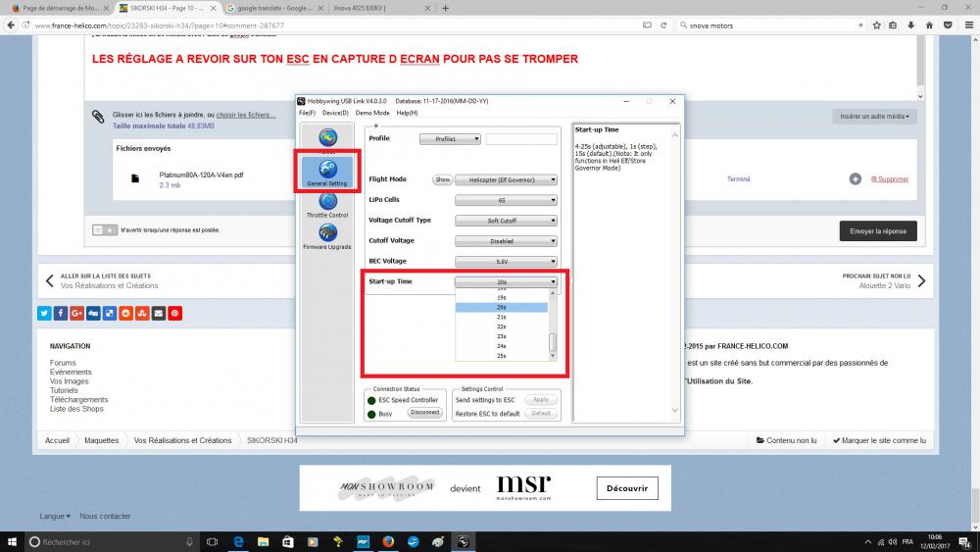980x552 pixels.
Task: Click the paperclip attachment icon
Action: pyautogui.click(x=98, y=117)
